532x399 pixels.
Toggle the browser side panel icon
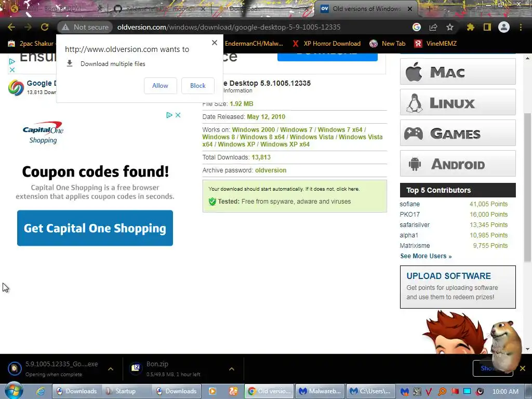point(487,27)
